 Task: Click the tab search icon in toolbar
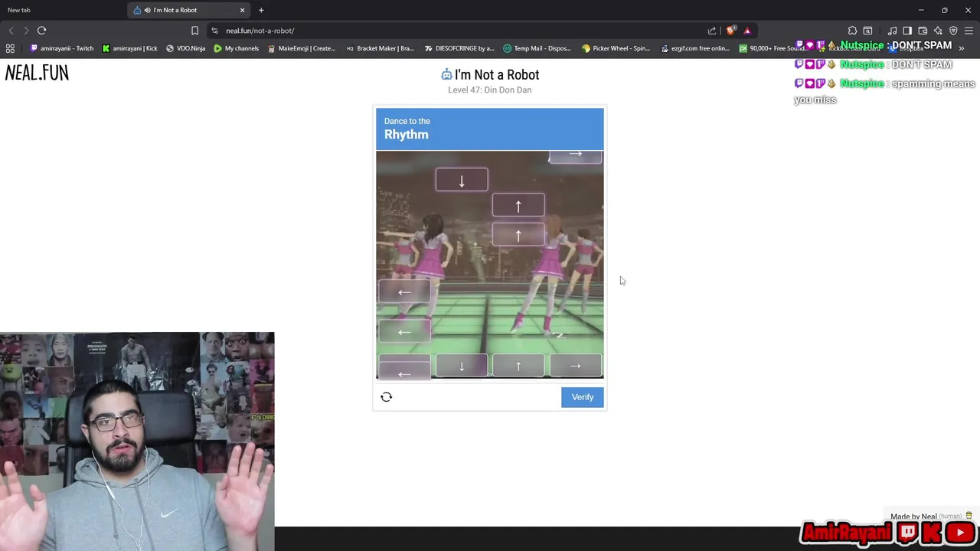(867, 31)
